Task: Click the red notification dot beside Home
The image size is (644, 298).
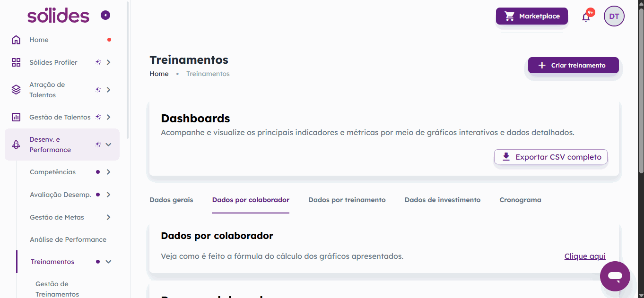Action: point(109,40)
